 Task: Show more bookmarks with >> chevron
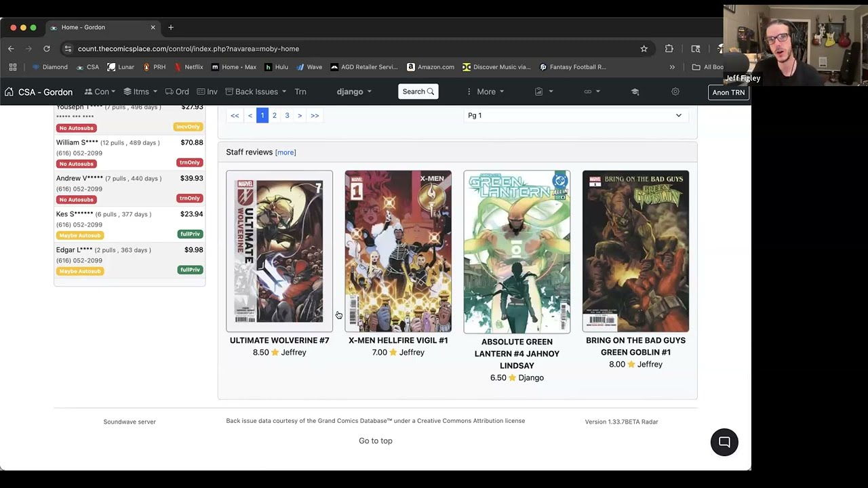(x=672, y=67)
